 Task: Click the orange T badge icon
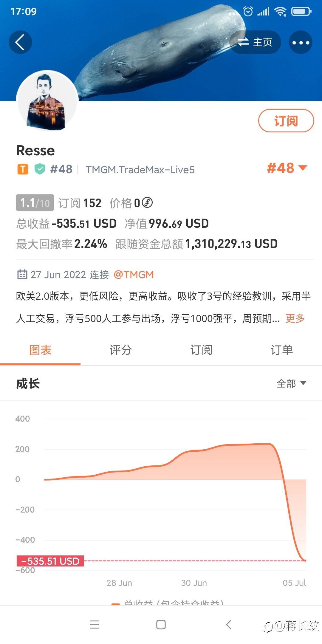[x=23, y=169]
